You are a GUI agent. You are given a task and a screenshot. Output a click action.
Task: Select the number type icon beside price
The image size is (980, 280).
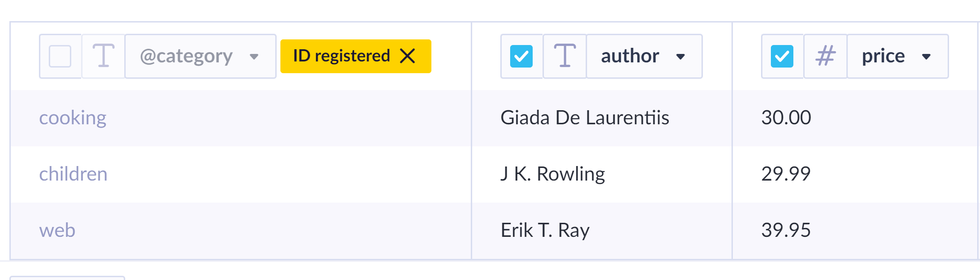click(825, 56)
